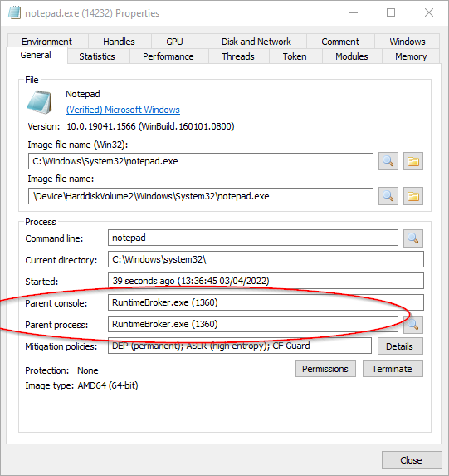The image size is (449, 476).
Task: Click inside the Command line text field
Action: tap(253, 238)
